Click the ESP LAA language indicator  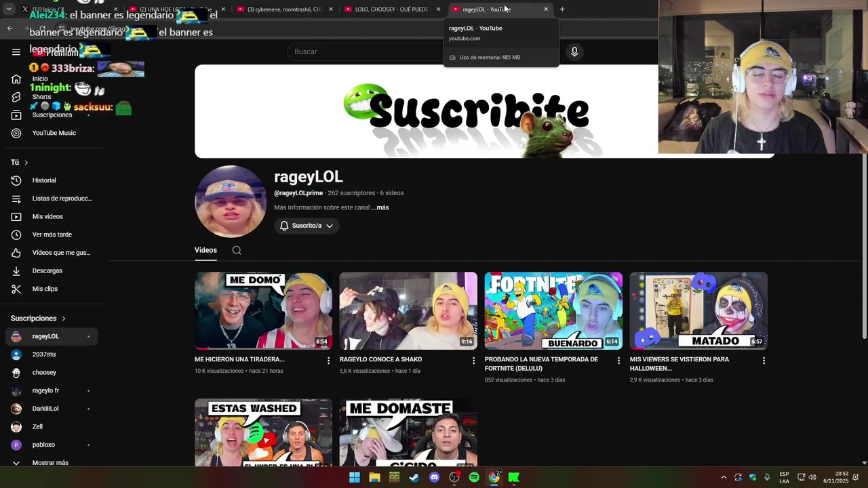point(784,477)
